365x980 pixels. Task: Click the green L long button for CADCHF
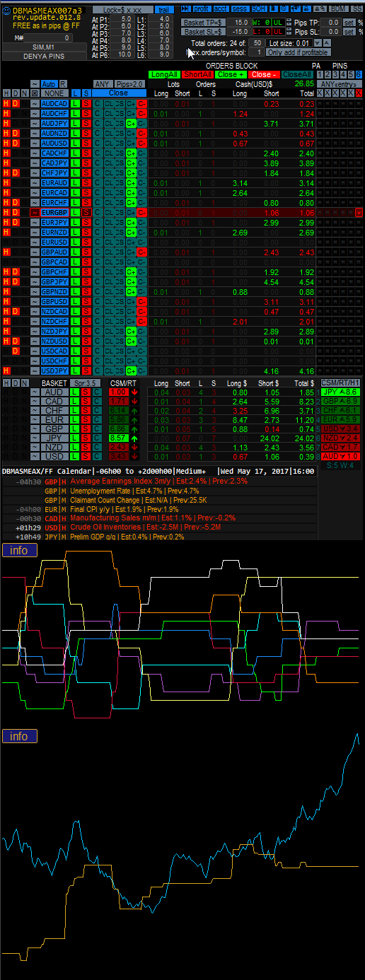click(76, 153)
